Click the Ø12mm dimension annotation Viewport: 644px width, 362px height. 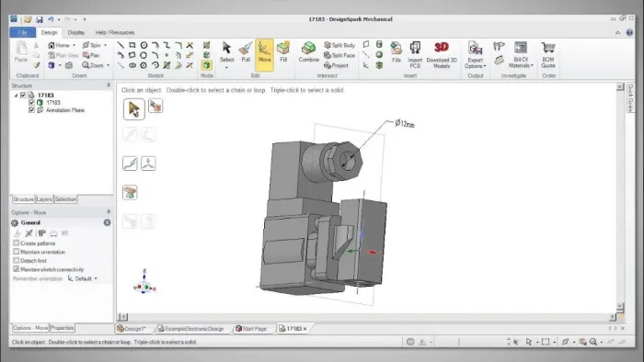point(405,123)
